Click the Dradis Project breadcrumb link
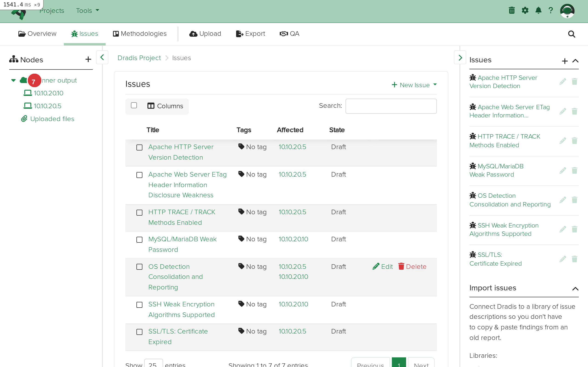Viewport: 588px width, 367px height. pyautogui.click(x=139, y=58)
